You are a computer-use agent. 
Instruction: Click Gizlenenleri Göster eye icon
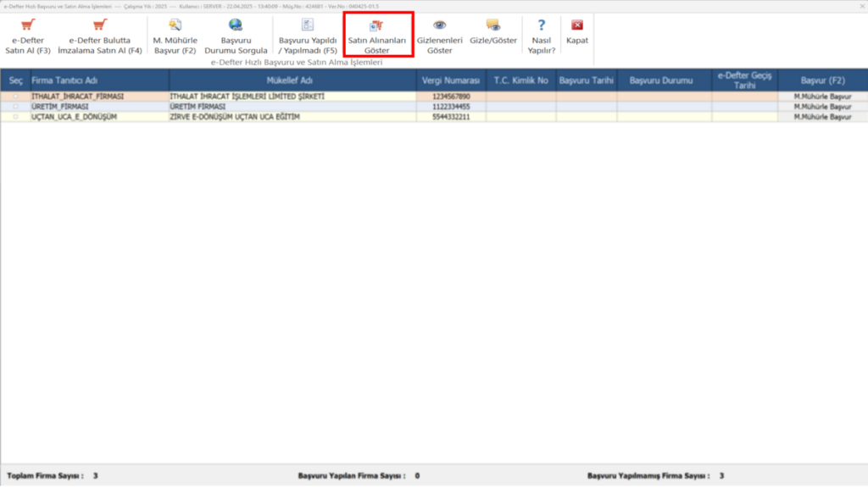[x=440, y=25]
